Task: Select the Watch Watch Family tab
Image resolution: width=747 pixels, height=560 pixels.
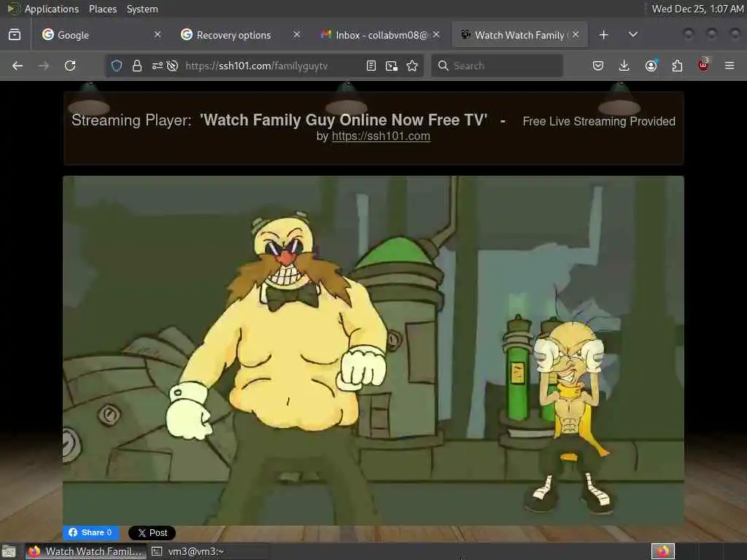Action: tap(519, 35)
